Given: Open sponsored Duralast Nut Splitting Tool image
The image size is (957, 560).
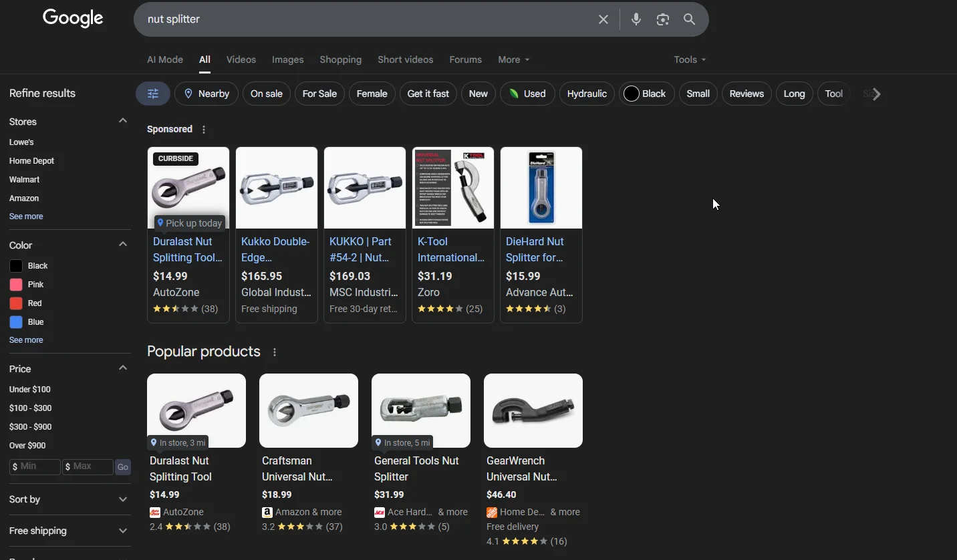Looking at the screenshot, I should (x=188, y=188).
